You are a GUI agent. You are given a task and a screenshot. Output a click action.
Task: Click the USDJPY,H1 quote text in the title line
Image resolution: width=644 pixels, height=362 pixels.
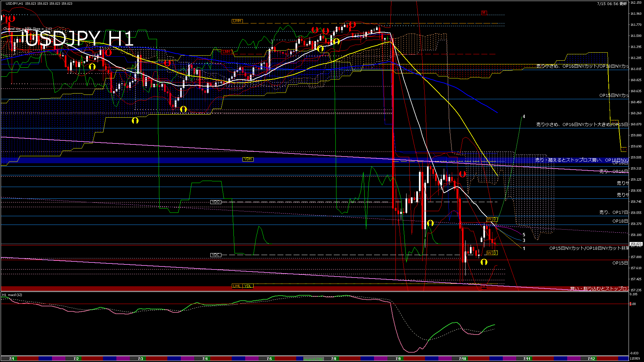39,4
